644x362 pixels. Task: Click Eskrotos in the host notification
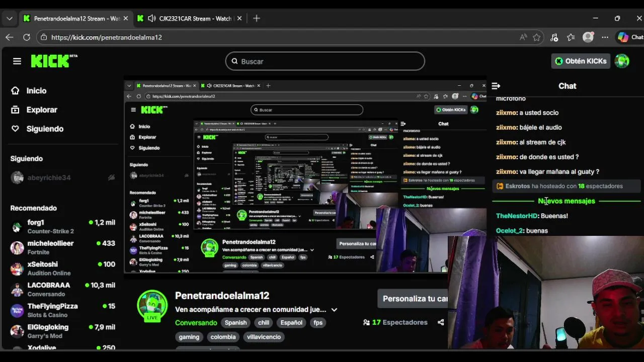click(518, 186)
